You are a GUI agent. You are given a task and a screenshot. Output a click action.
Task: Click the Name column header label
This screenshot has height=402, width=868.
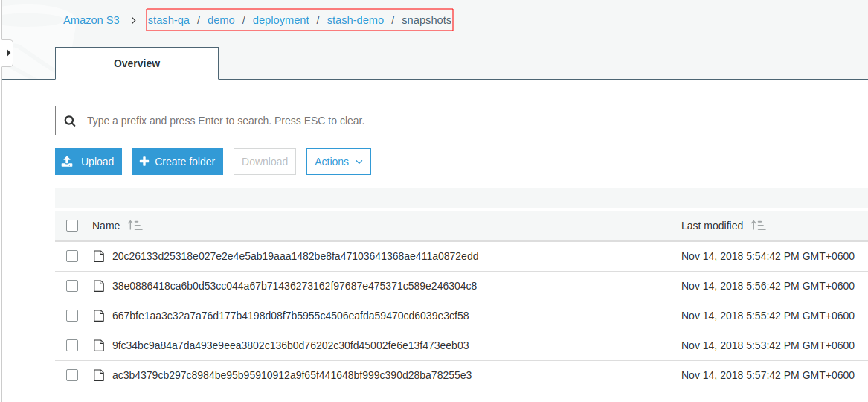pyautogui.click(x=106, y=226)
